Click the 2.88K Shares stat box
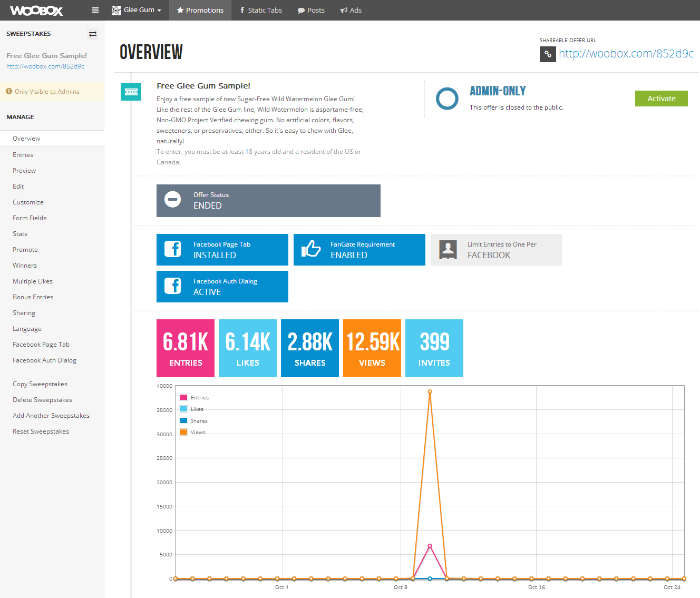 point(310,348)
